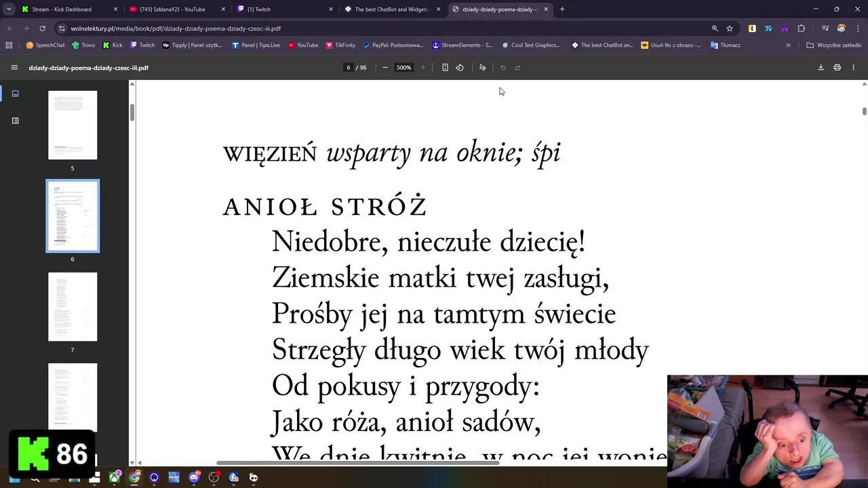
Task: Close the Stream - Kick Dashboard tab
Action: pos(115,9)
